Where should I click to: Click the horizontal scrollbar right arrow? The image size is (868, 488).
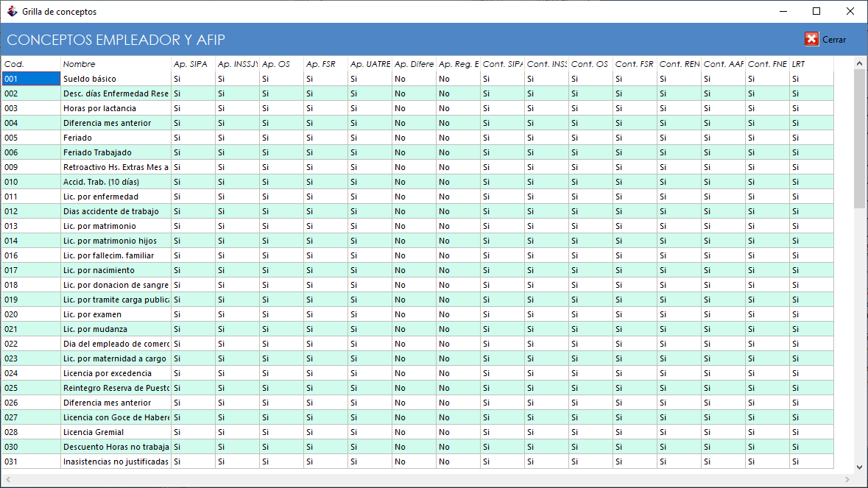coord(847,480)
